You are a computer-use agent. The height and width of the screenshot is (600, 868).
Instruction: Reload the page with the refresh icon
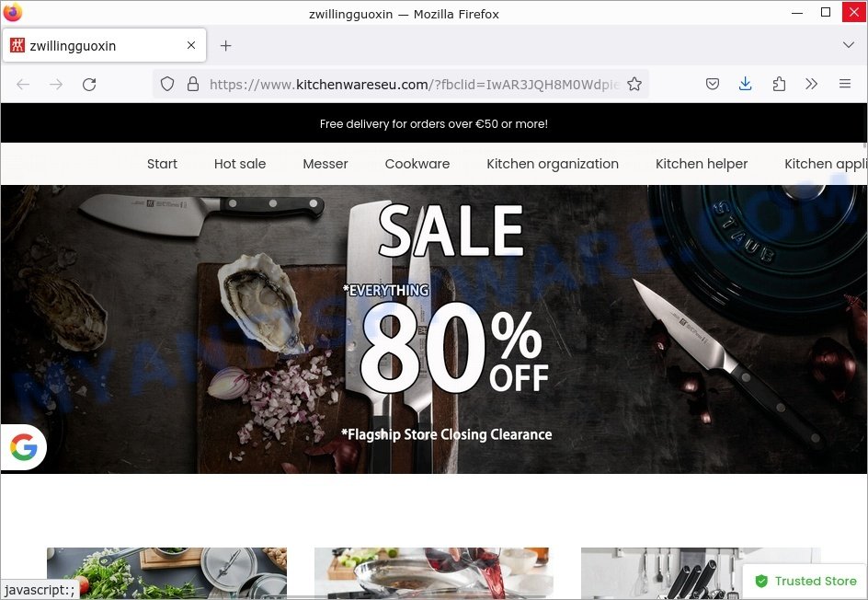[89, 85]
